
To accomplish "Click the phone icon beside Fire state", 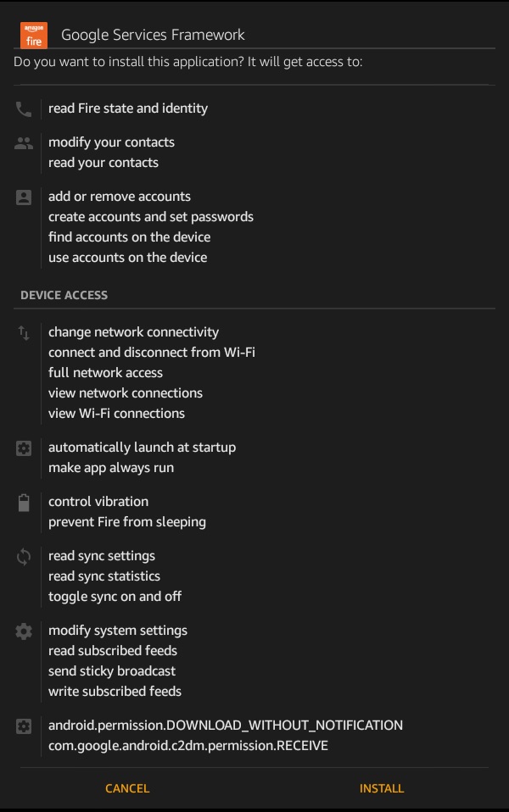I will pyautogui.click(x=24, y=108).
